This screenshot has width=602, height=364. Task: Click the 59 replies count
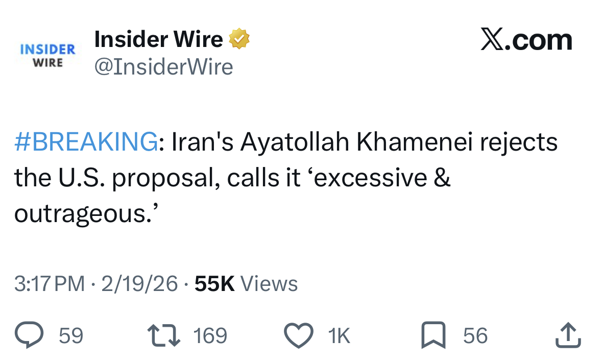pyautogui.click(x=71, y=336)
